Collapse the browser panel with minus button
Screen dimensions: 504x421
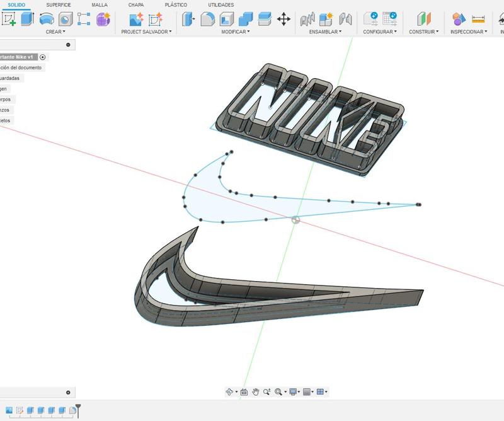[68, 45]
